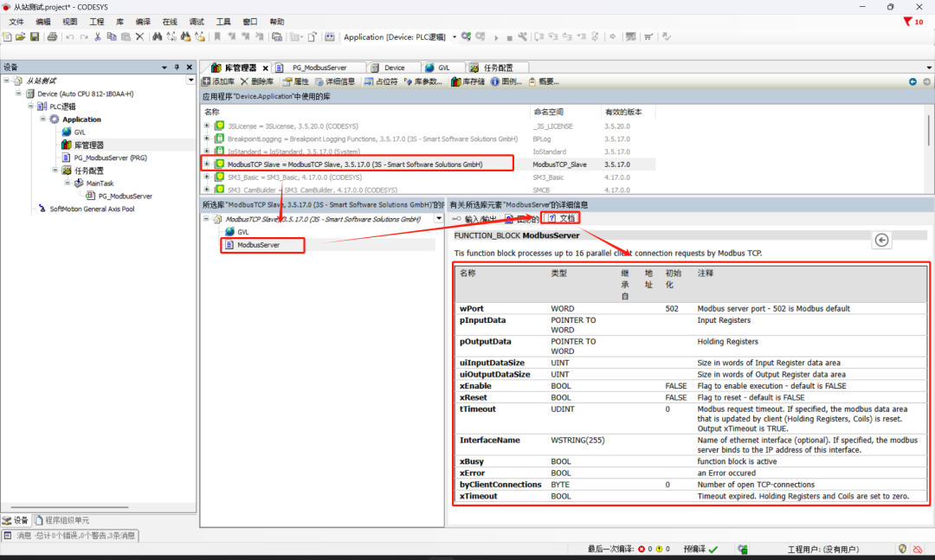Open the Application [Device: PLC逻辑] combo dropdown
The image size is (935, 560).
coord(455,37)
